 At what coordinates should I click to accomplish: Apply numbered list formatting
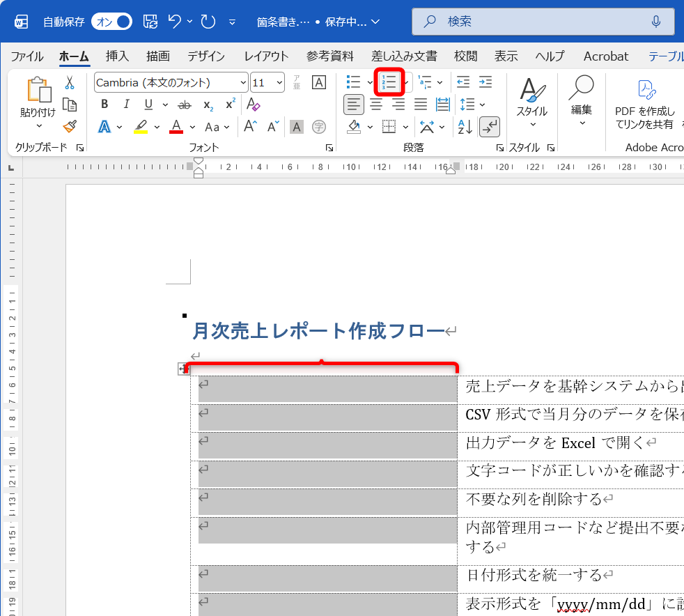pyautogui.click(x=388, y=82)
